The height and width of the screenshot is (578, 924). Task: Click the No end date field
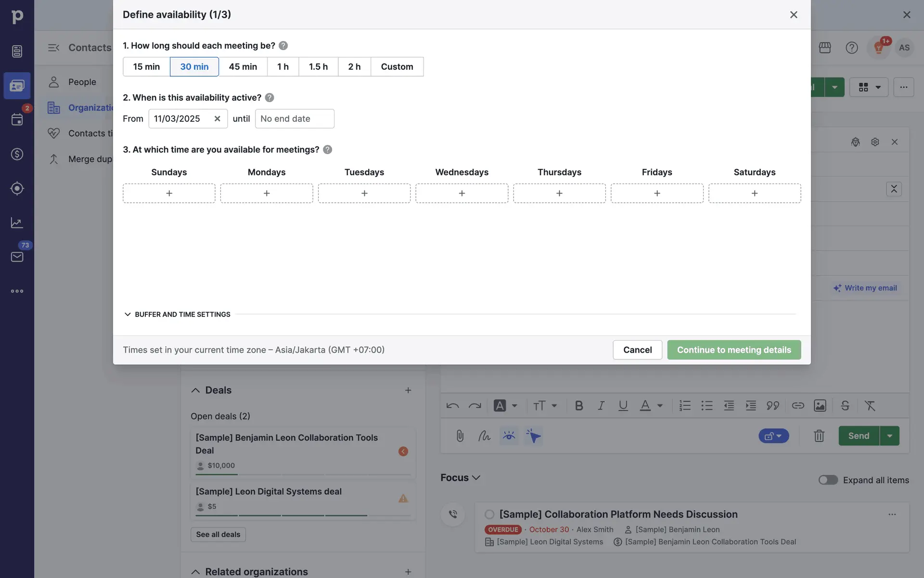click(294, 118)
